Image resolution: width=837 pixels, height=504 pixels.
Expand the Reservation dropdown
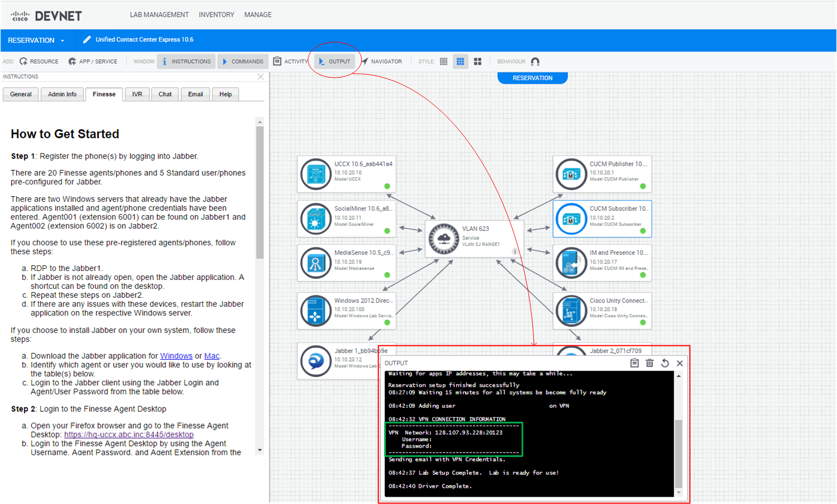pyautogui.click(x=36, y=40)
